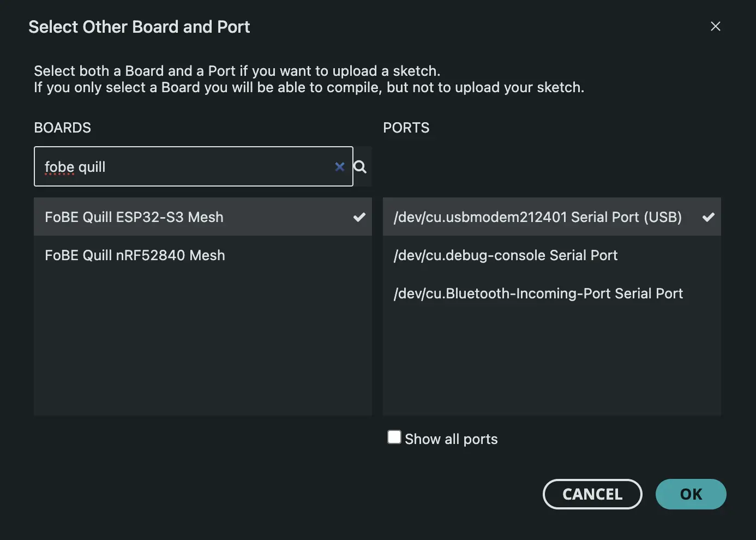The width and height of the screenshot is (756, 540).
Task: Select the /dev/cu.debug-console Serial Port
Action: (x=506, y=255)
